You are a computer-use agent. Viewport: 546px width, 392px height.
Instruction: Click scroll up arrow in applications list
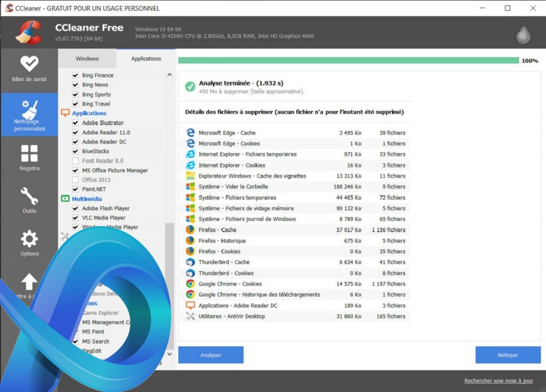click(x=170, y=75)
